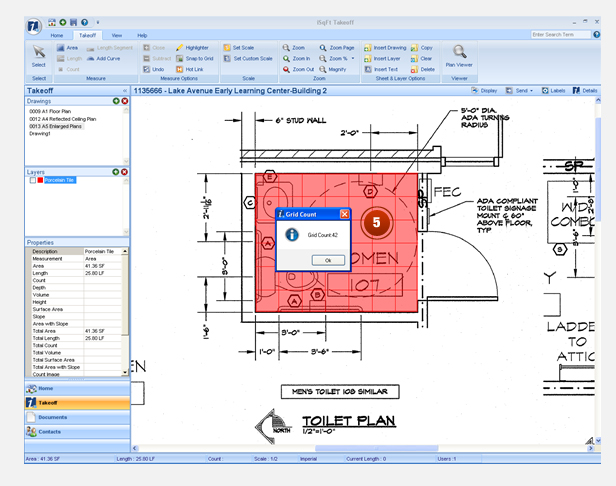The image size is (616, 486).
Task: Click Copy in Sheet & Layer Options
Action: coord(422,48)
